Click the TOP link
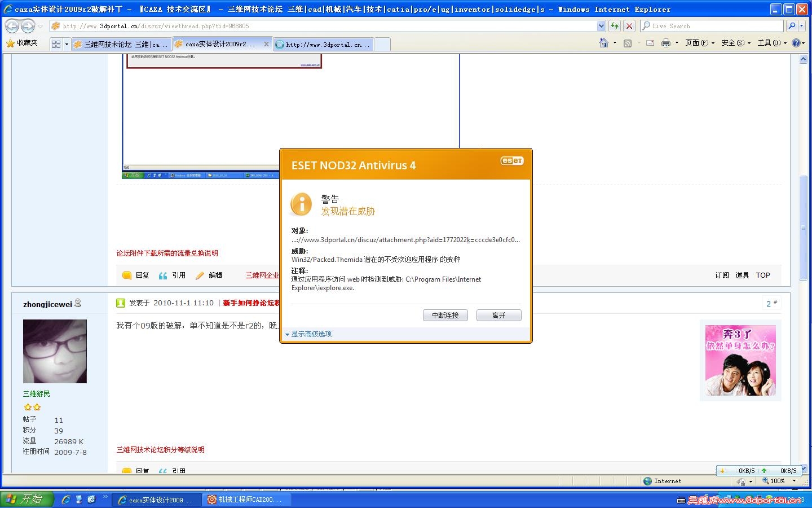This screenshot has width=812, height=508. pos(763,275)
